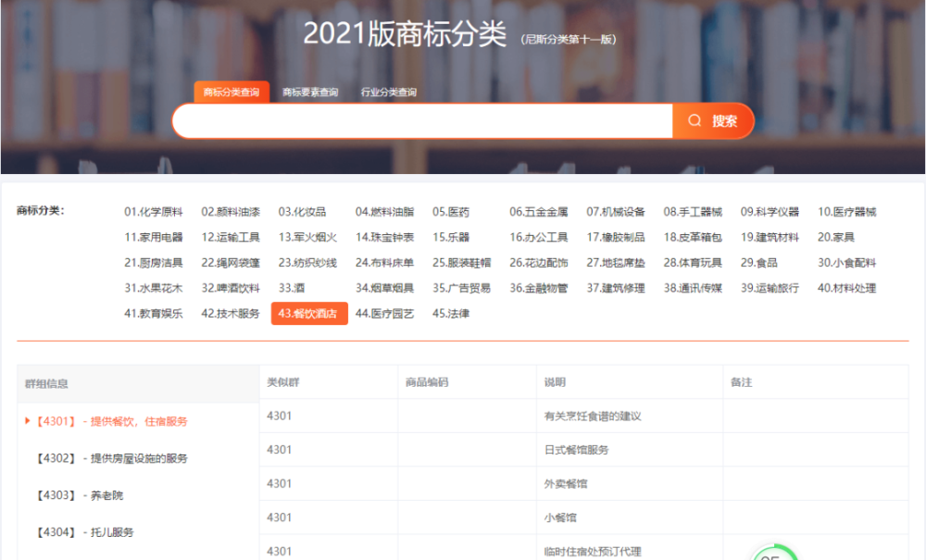Click the highlighted 43.餐饮酒店 category
The image size is (926, 560).
pyautogui.click(x=309, y=313)
